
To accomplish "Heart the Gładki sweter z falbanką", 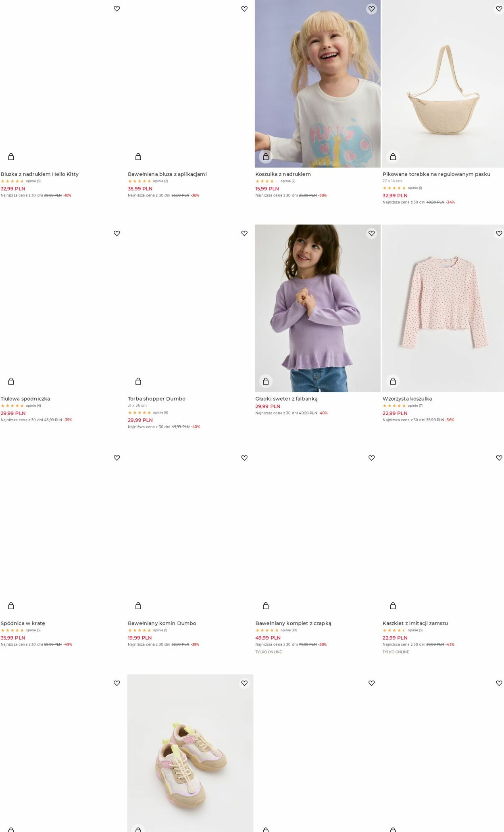I will [x=372, y=233].
